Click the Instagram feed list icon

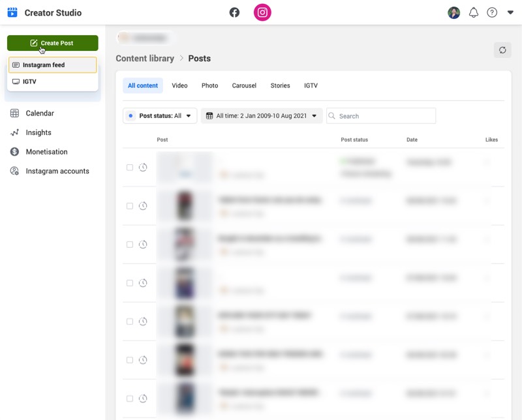[x=16, y=65]
